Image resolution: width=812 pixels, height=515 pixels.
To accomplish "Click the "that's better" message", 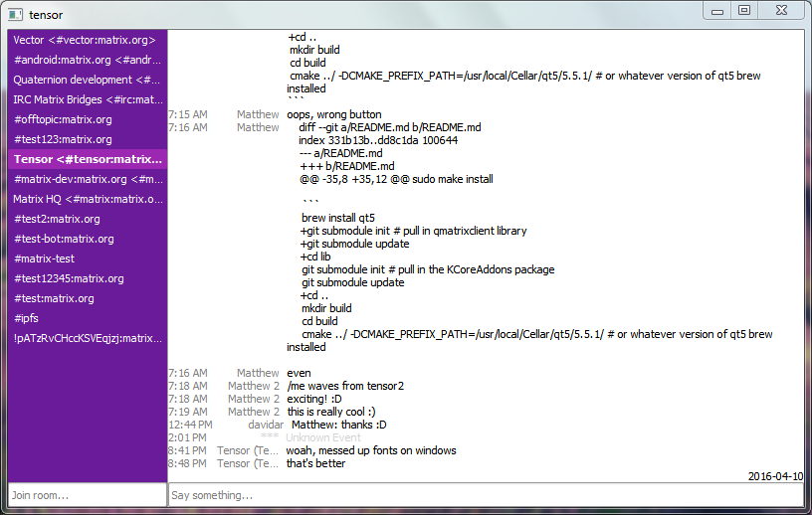I will pos(315,463).
